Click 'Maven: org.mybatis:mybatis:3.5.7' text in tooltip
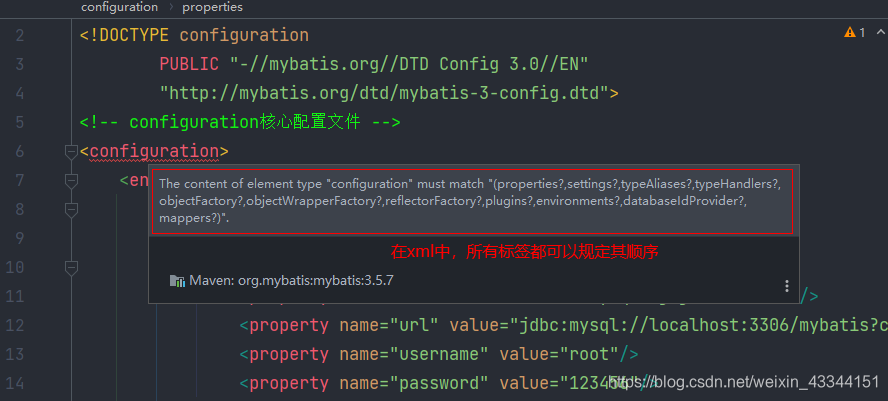This screenshot has height=401, width=888. [x=291, y=281]
